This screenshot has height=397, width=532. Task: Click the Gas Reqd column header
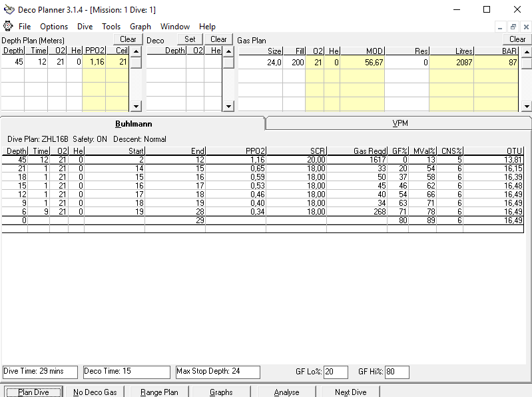tap(357, 151)
